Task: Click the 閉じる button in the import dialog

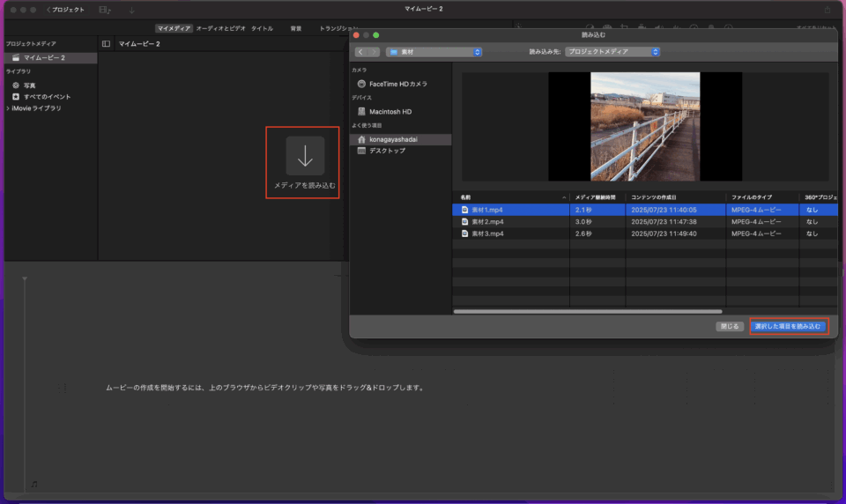Action: (x=730, y=327)
